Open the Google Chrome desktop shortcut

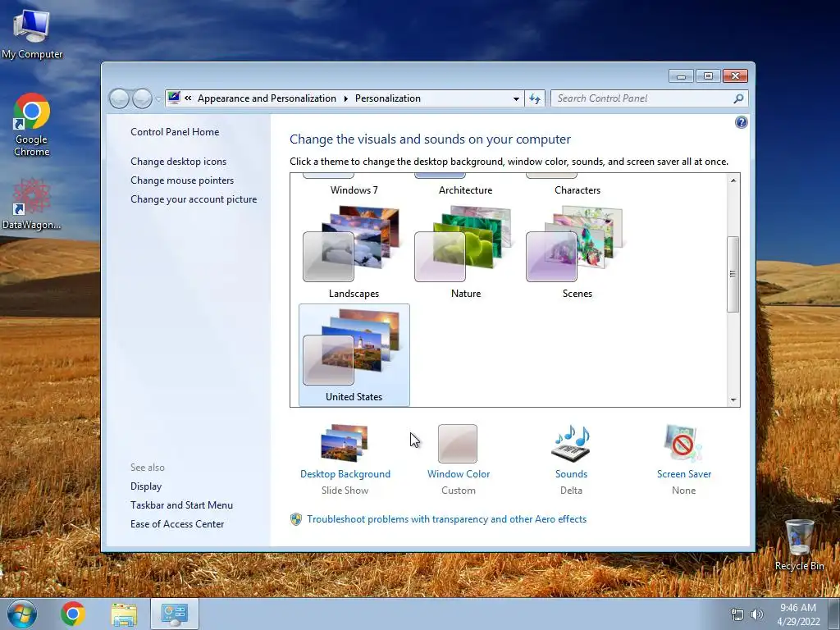32,125
